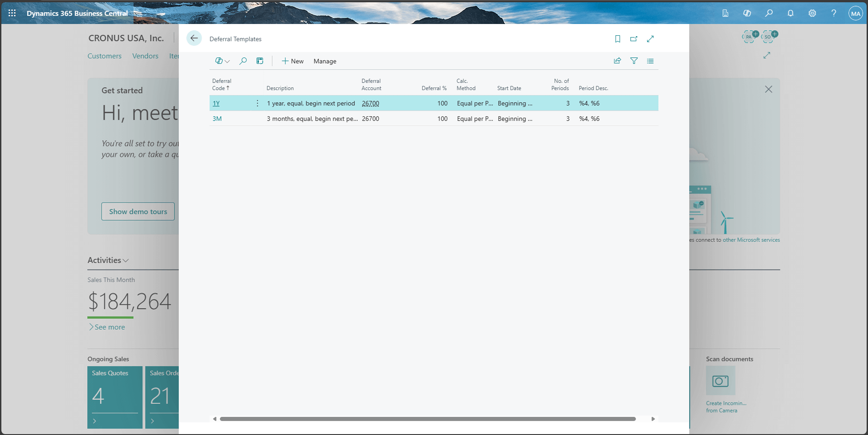Search within the Deferral Templates list
This screenshot has height=435, width=868.
click(243, 61)
